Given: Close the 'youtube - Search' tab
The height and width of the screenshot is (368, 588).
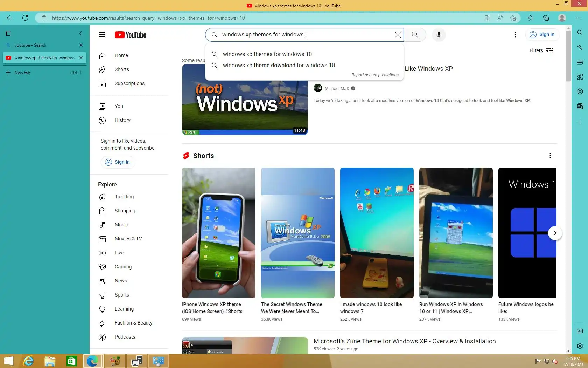Looking at the screenshot, I should [81, 45].
